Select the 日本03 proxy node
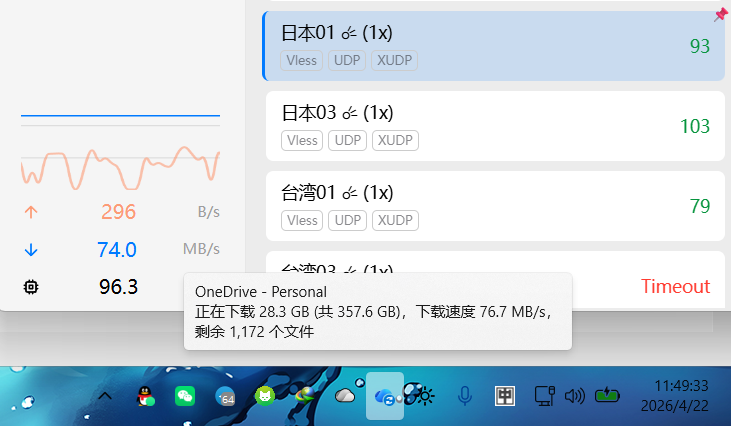Viewport: 731px width, 426px height. [495, 126]
